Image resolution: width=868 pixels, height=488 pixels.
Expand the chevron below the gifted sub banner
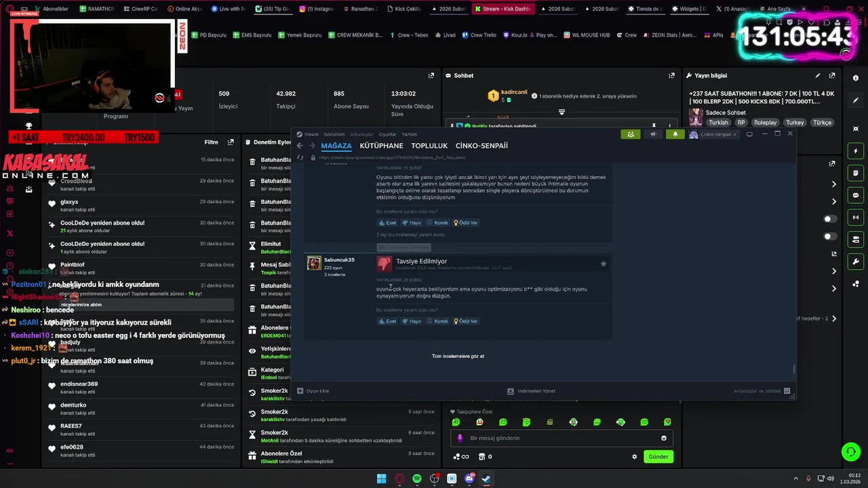point(561,112)
